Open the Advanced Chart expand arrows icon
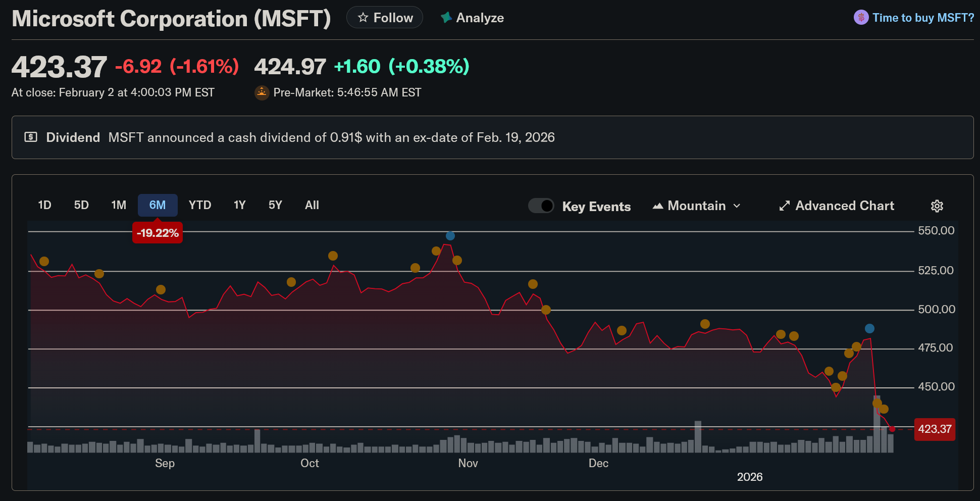 (x=784, y=206)
